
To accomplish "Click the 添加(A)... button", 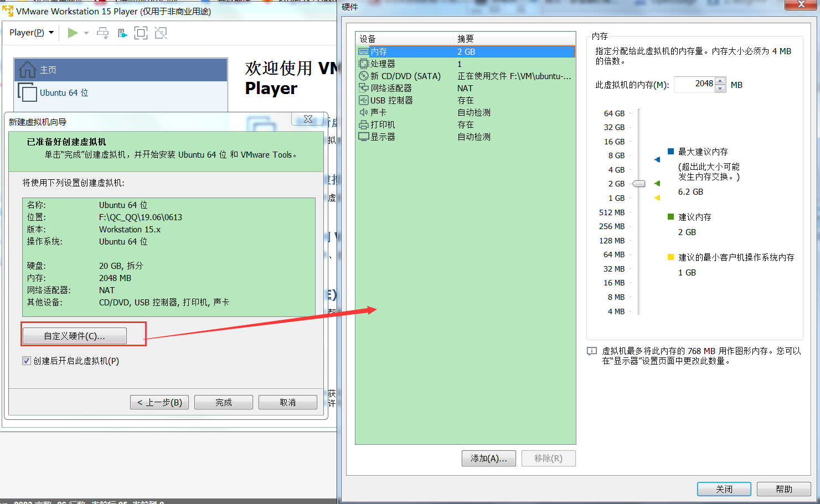I will [x=488, y=458].
